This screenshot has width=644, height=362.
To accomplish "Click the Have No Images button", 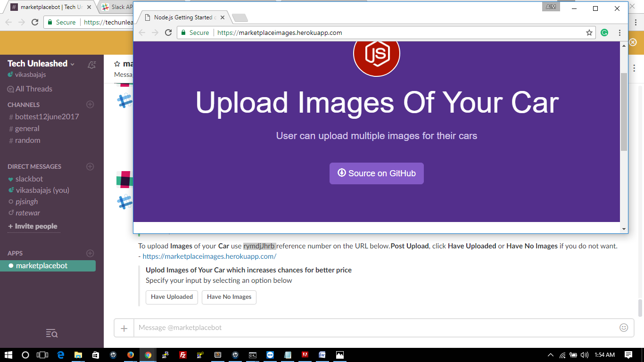I will (x=229, y=297).
